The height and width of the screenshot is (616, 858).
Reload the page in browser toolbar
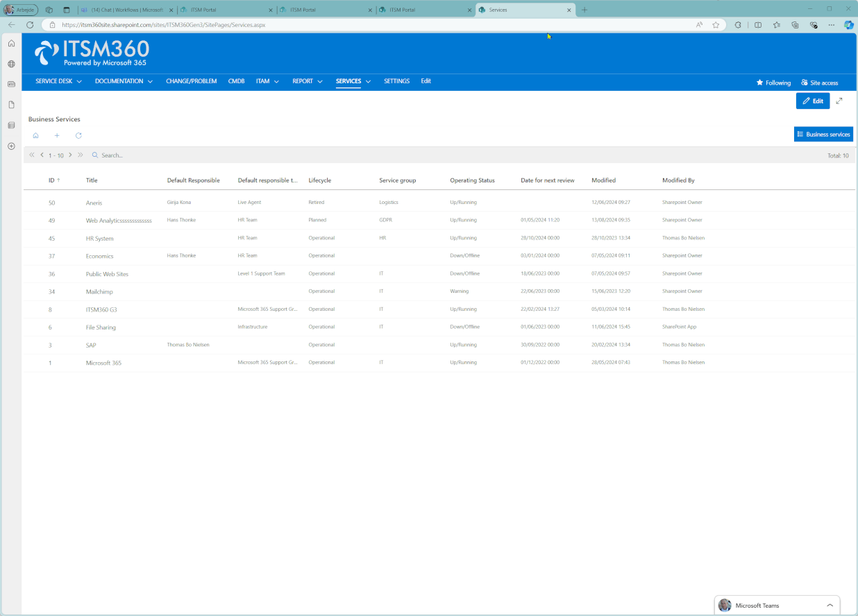[30, 25]
